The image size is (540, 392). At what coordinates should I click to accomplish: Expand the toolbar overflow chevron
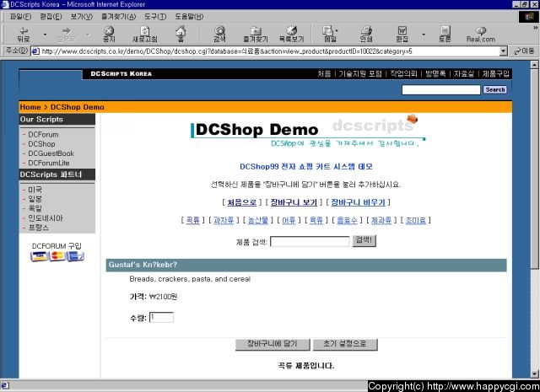[x=536, y=28]
